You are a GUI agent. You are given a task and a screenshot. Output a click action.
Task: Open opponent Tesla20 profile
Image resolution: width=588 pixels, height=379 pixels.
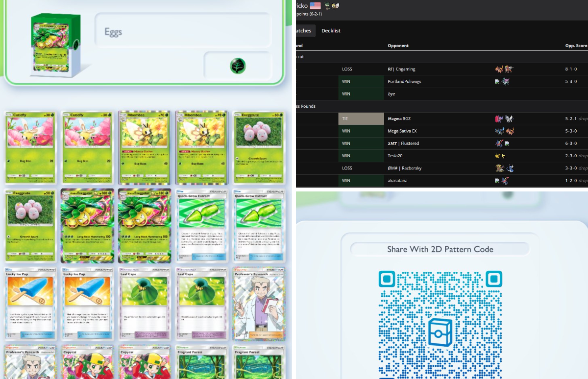point(396,156)
